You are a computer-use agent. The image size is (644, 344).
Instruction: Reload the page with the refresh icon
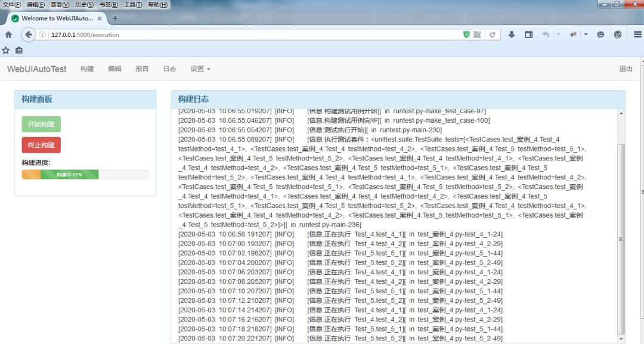pos(493,35)
